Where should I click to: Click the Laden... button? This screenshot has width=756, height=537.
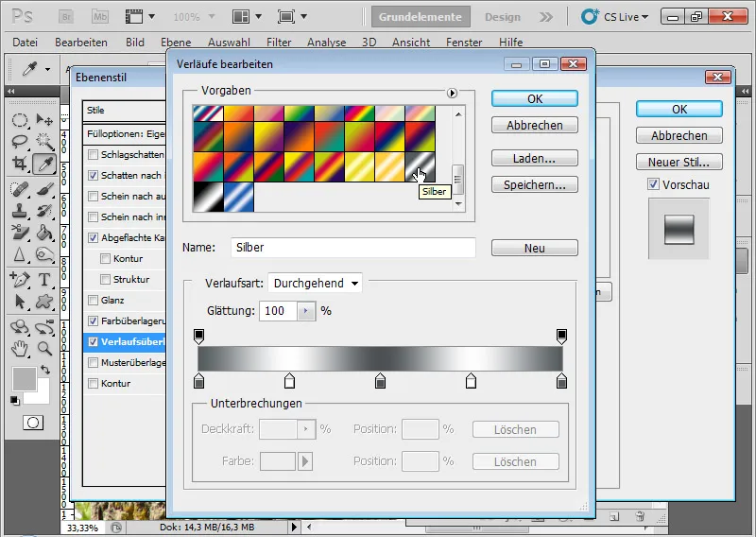[535, 158]
